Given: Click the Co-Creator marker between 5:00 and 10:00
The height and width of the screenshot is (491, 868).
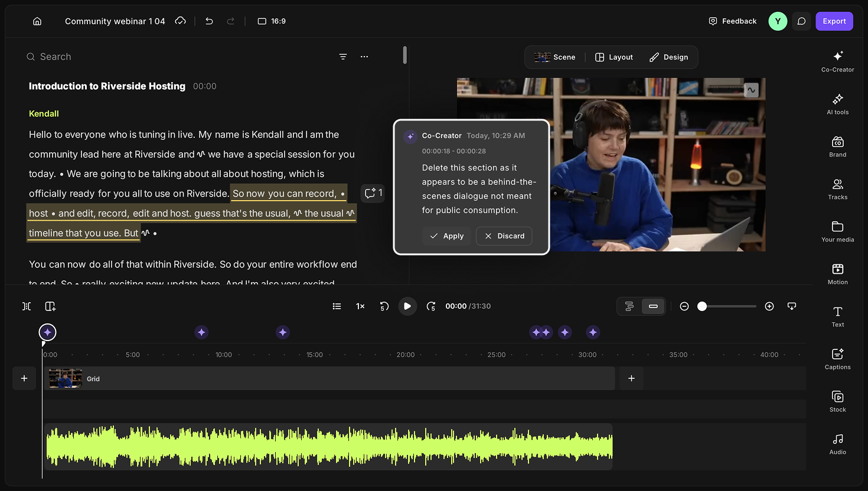Looking at the screenshot, I should (x=201, y=332).
